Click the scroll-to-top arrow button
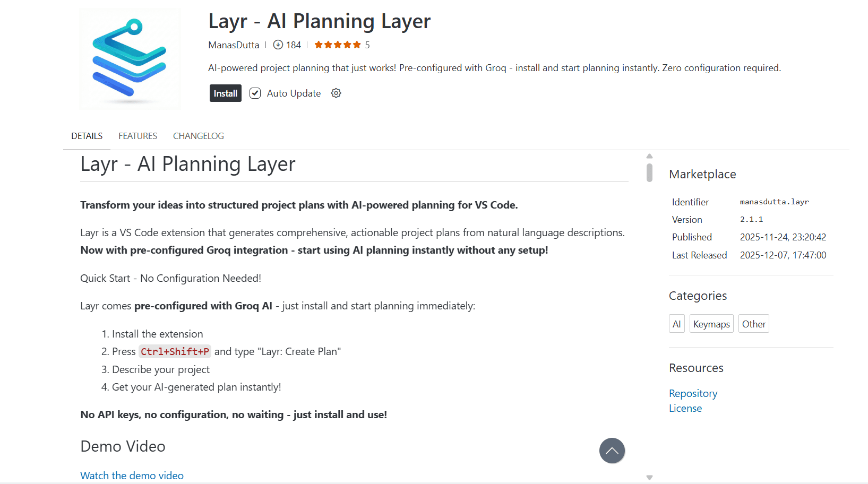868x484 pixels. pos(612,451)
